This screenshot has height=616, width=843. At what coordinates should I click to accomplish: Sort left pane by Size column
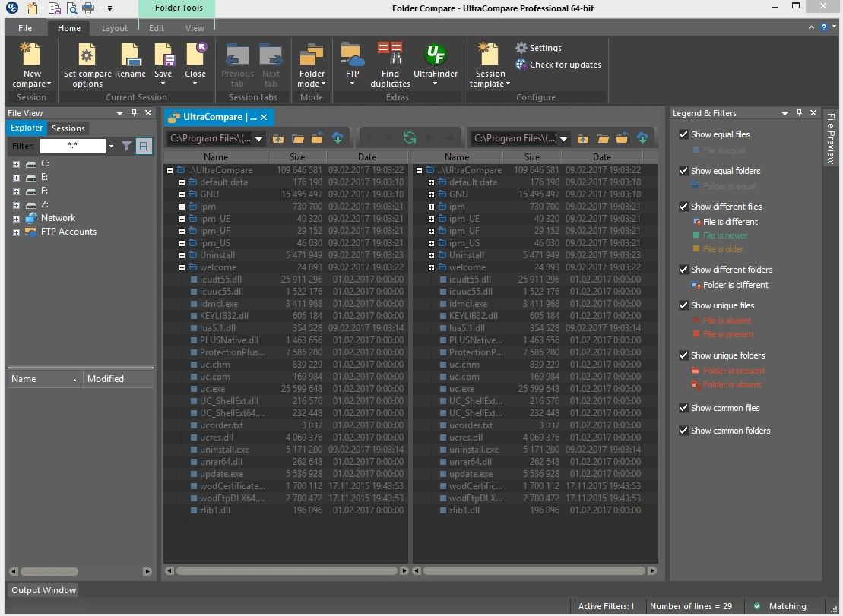[x=296, y=156]
